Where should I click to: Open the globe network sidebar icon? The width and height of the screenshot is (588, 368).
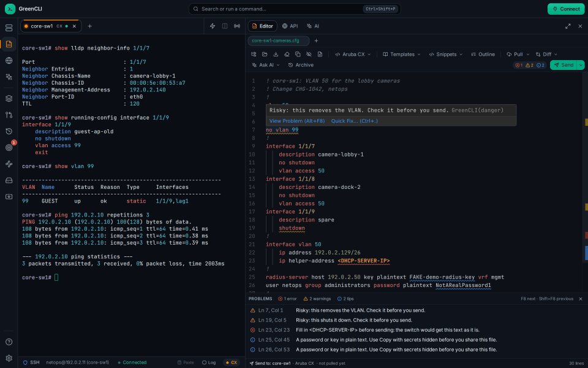[9, 61]
